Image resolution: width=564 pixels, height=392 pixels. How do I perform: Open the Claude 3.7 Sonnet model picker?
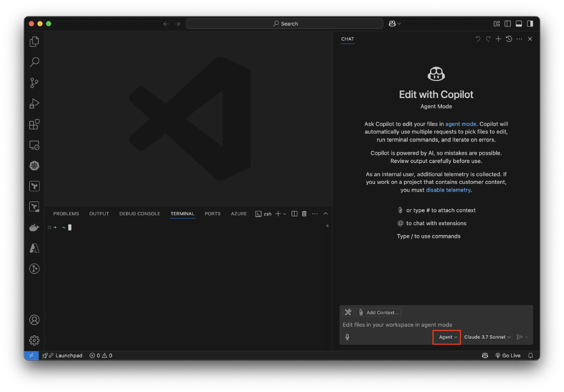tap(487, 337)
